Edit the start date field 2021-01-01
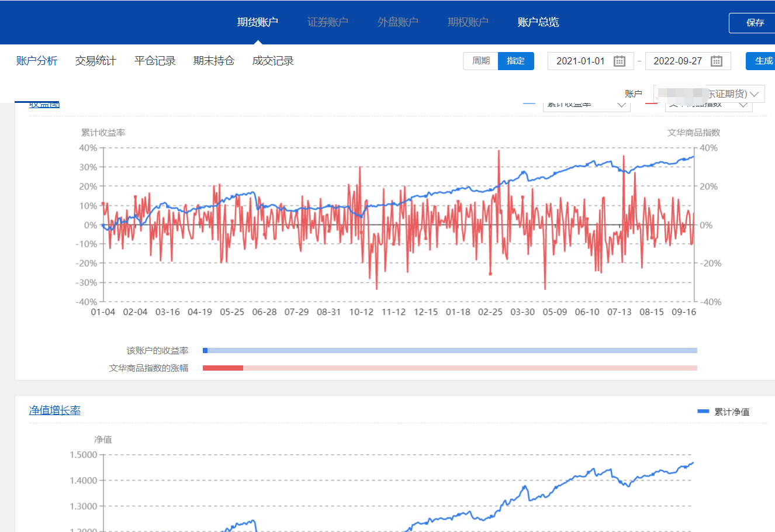The width and height of the screenshot is (775, 532). (591, 61)
